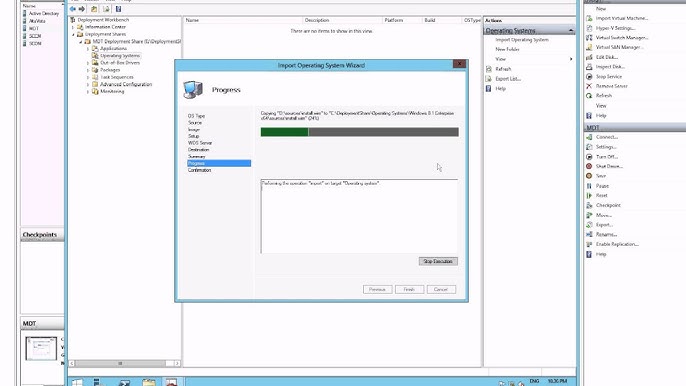
Task: Click the Finish button in wizard
Action: point(409,289)
